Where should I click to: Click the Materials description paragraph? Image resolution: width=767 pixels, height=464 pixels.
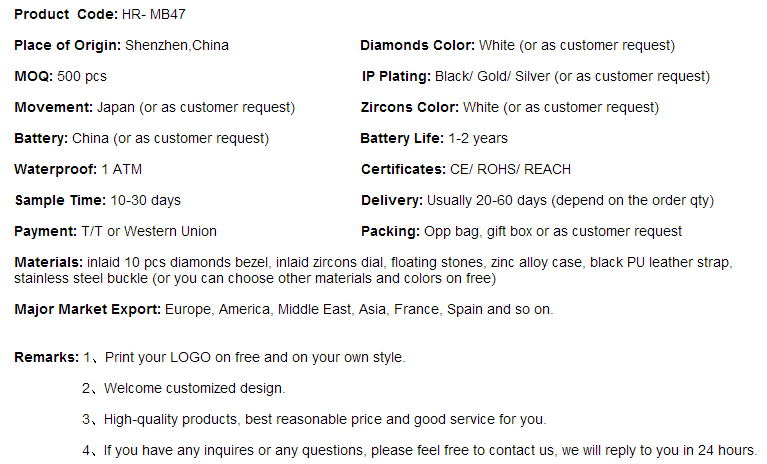tap(373, 270)
